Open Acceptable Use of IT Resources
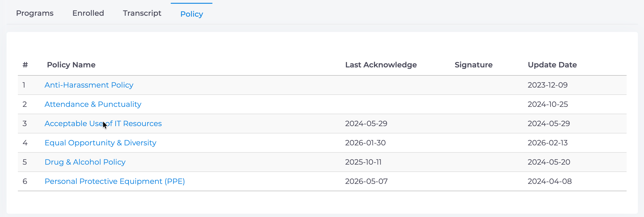 103,124
